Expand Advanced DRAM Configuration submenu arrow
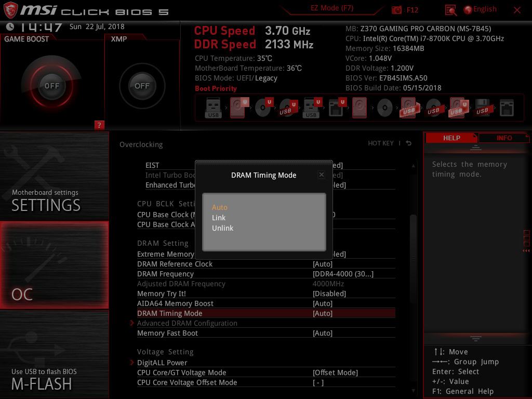Viewport: 532px width, 399px height. (x=132, y=323)
